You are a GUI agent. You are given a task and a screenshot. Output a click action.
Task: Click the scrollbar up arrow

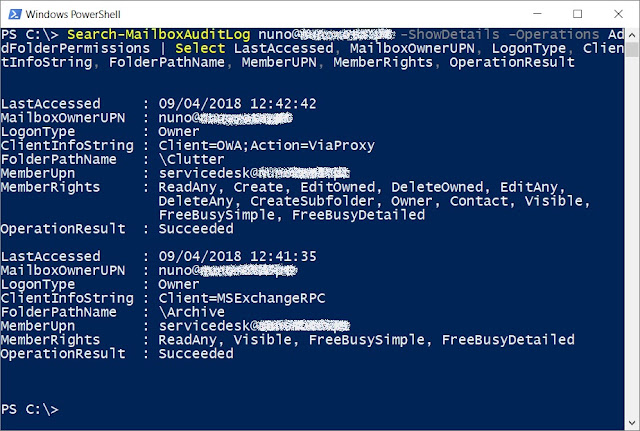(632, 35)
